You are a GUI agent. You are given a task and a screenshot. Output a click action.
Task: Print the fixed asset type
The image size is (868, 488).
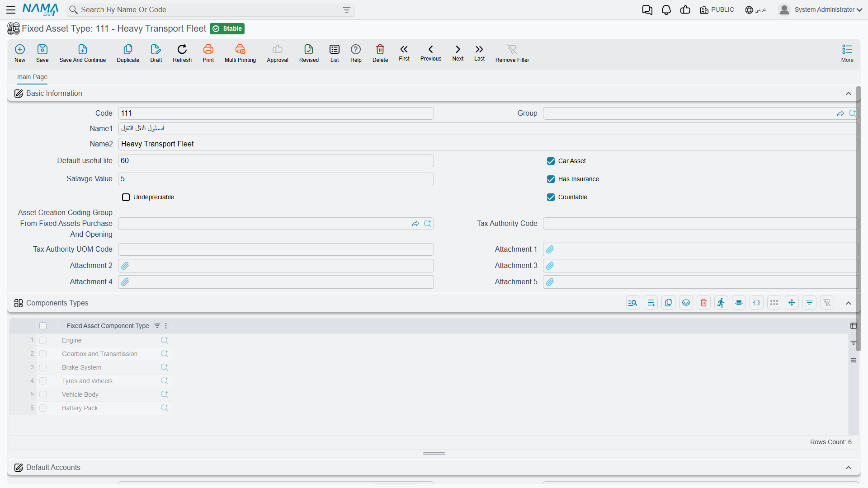(x=208, y=53)
